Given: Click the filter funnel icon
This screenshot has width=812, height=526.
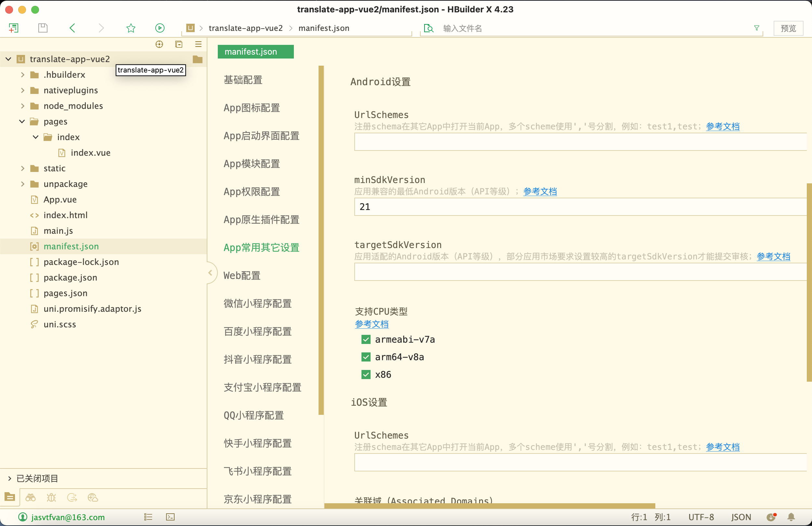Looking at the screenshot, I should point(756,28).
